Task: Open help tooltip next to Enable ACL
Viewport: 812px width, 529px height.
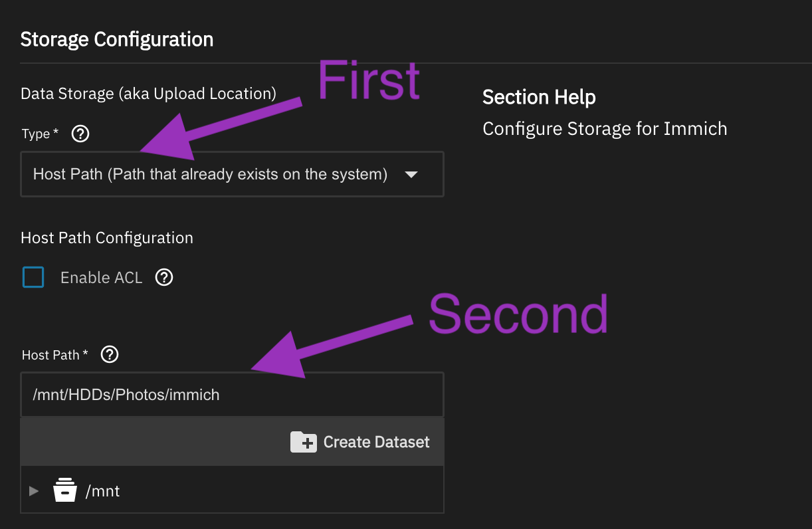Action: tap(164, 277)
